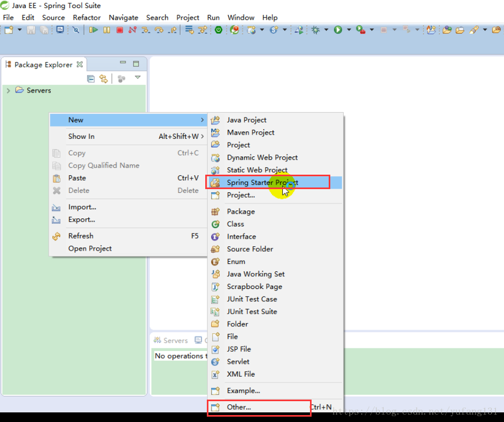The image size is (504, 422).
Task: Select Class from New submenu
Action: pyautogui.click(x=275, y=224)
